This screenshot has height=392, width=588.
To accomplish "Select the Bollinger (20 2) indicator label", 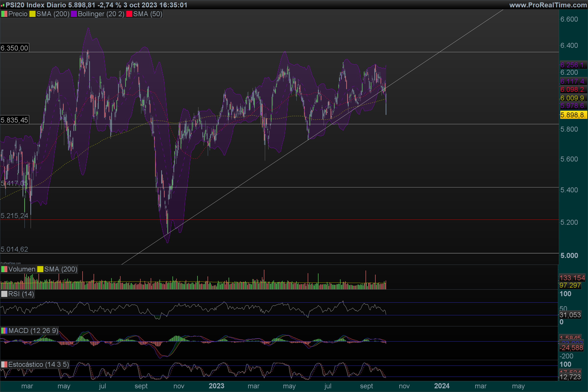I will point(101,14).
